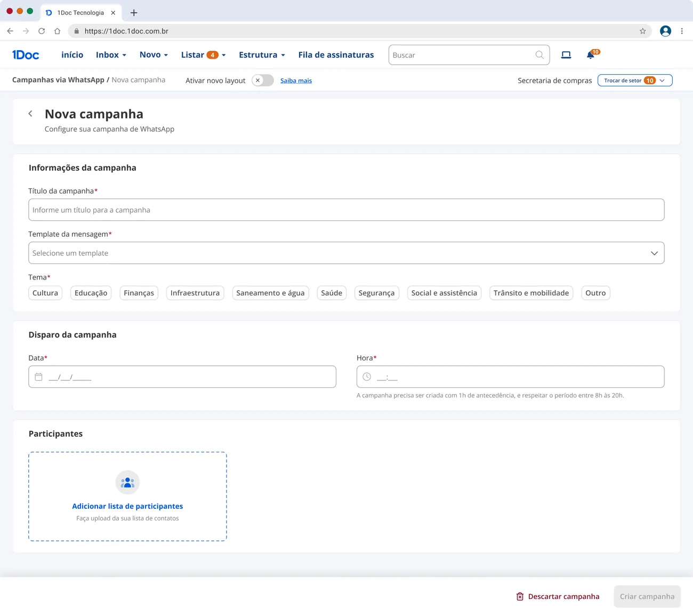Open a new browser tab

(134, 13)
